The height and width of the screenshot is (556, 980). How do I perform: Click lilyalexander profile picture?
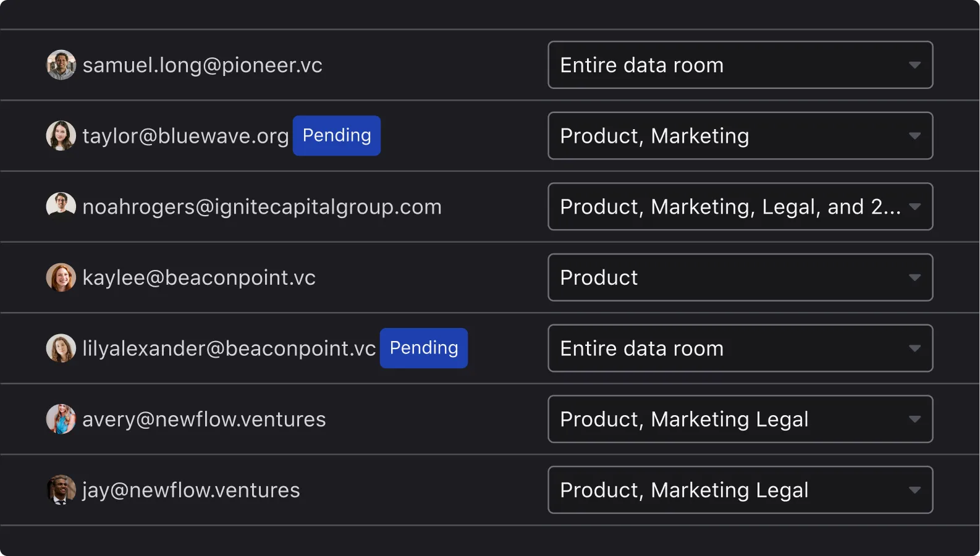(61, 348)
